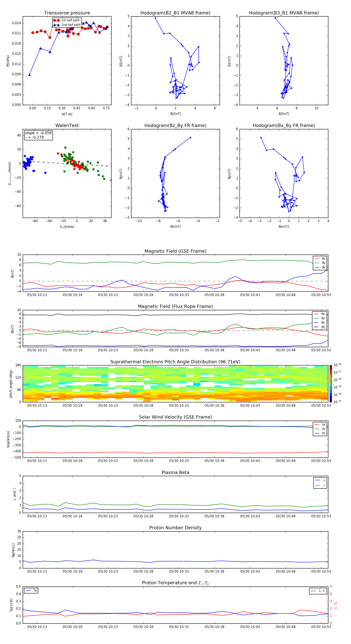Click first triangle marker in Transverse pressure
Viewport: 351px width, 644px height.
[29, 75]
